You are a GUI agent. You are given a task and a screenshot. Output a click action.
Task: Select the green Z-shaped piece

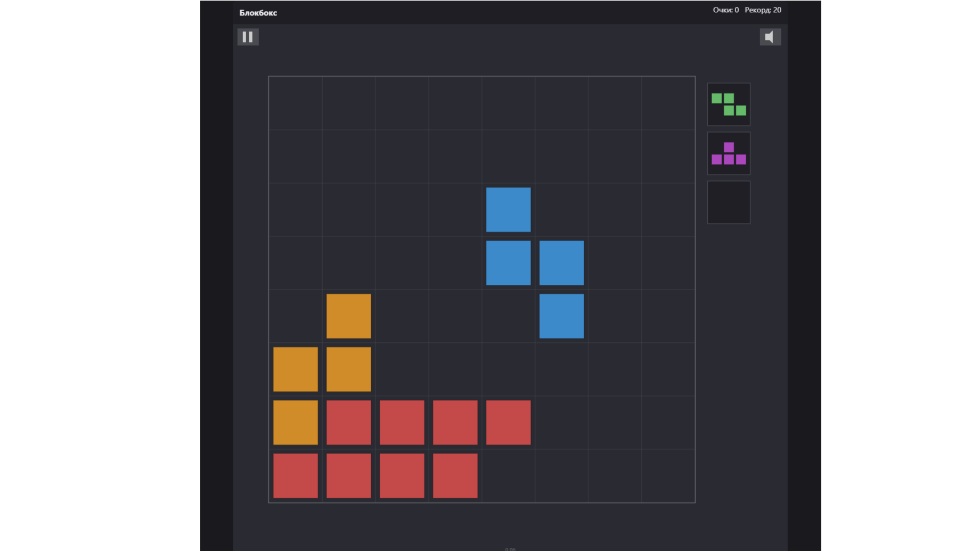[729, 104]
